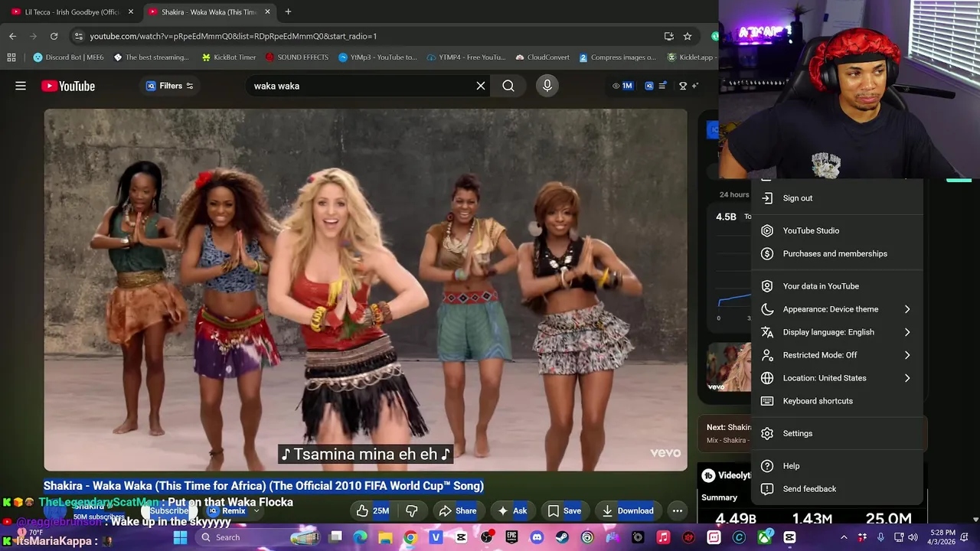Click the Waka Waka video player

[365, 289]
